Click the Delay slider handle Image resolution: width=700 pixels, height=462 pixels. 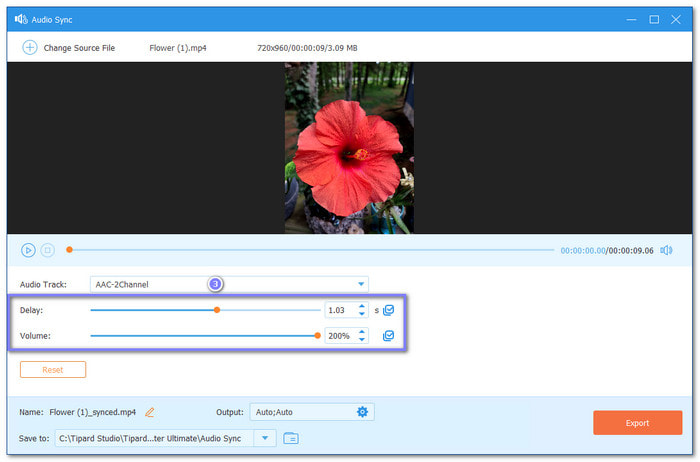click(216, 310)
